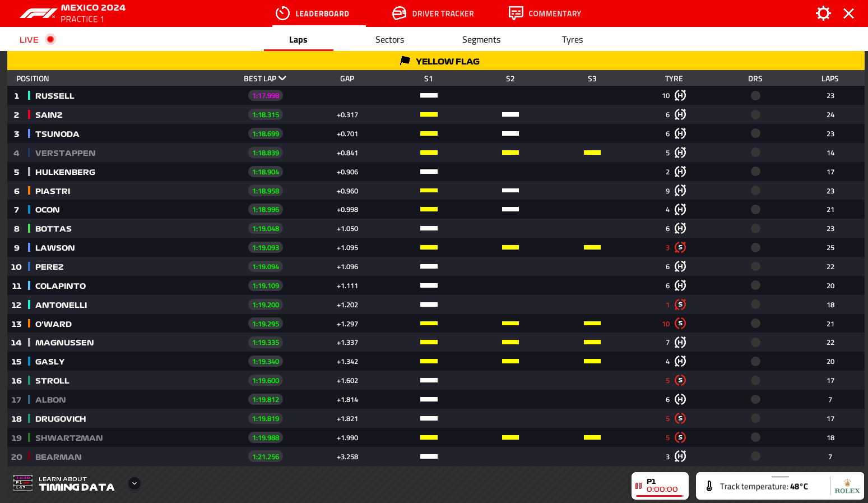The image size is (868, 503).
Task: Click Bearman's DRS indicator dot
Action: pyautogui.click(x=755, y=456)
